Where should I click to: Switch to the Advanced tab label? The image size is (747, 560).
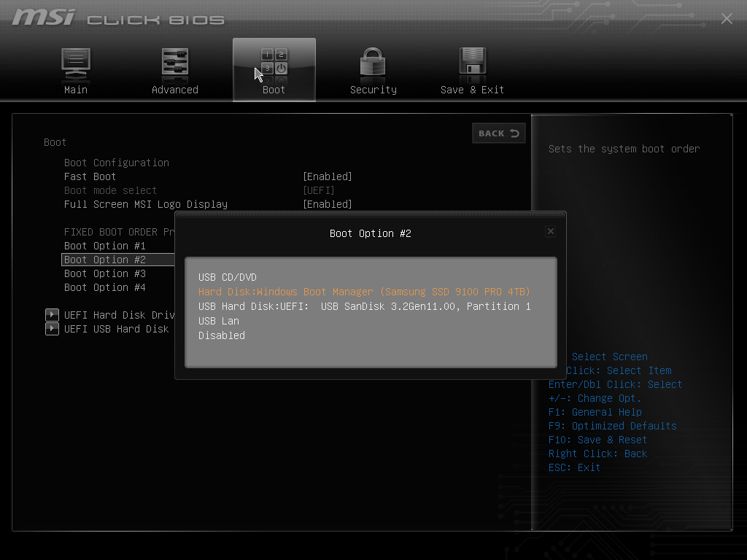(175, 90)
